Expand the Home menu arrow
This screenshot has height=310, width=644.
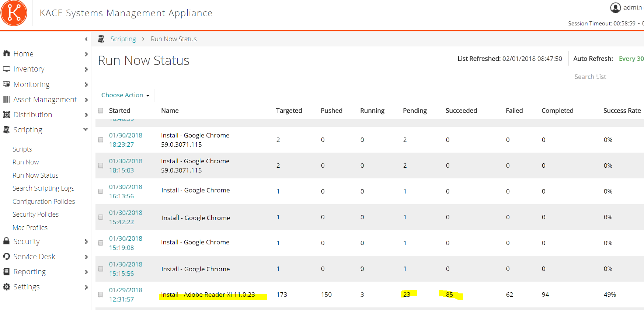[86, 54]
